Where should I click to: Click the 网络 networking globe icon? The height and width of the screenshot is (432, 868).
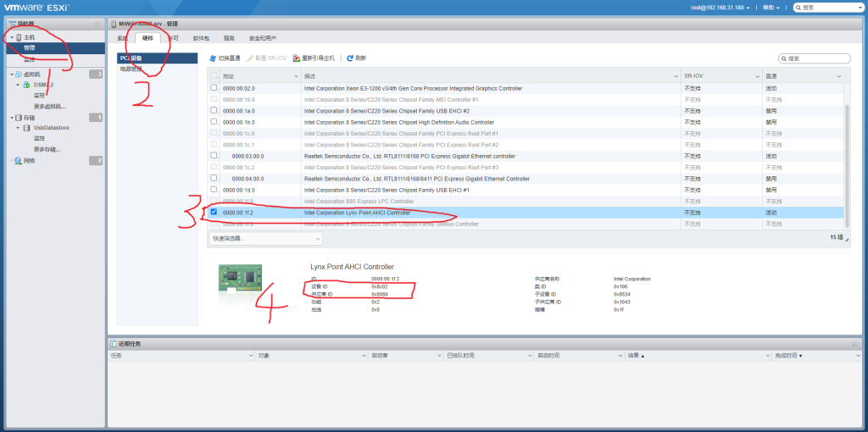click(19, 160)
